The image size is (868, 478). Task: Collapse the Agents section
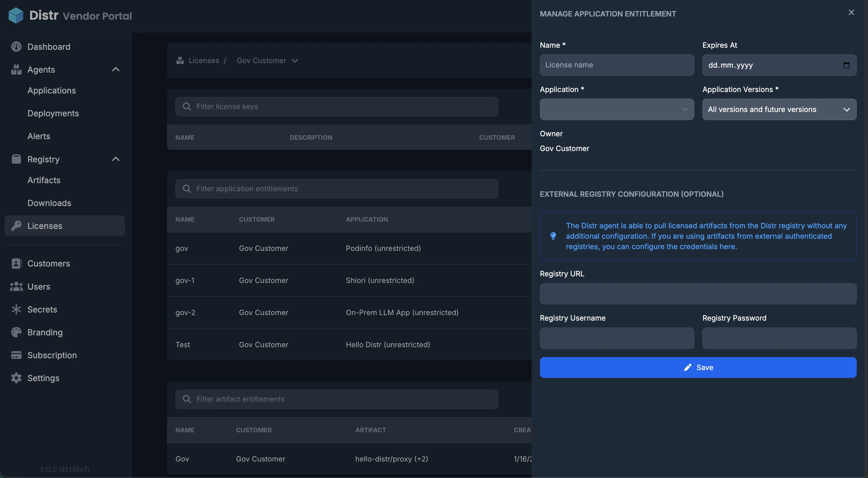tap(116, 69)
